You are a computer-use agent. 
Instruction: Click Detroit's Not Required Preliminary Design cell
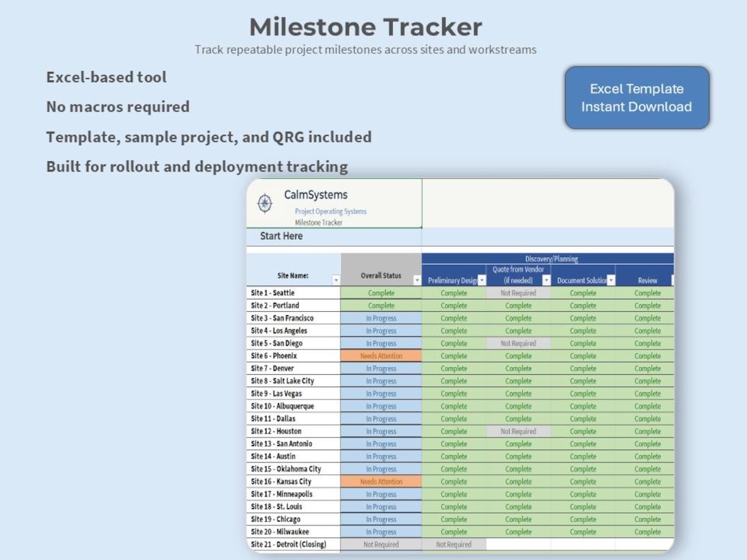coord(454,544)
